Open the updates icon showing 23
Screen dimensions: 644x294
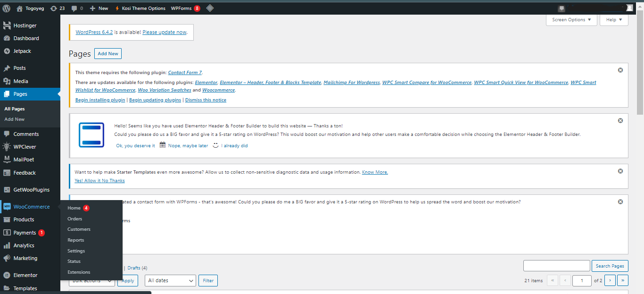(54, 8)
